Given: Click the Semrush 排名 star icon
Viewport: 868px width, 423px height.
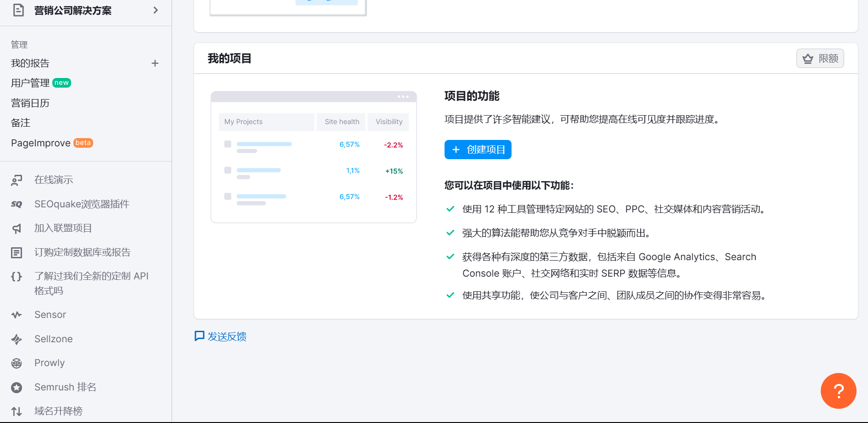Looking at the screenshot, I should 17,388.
